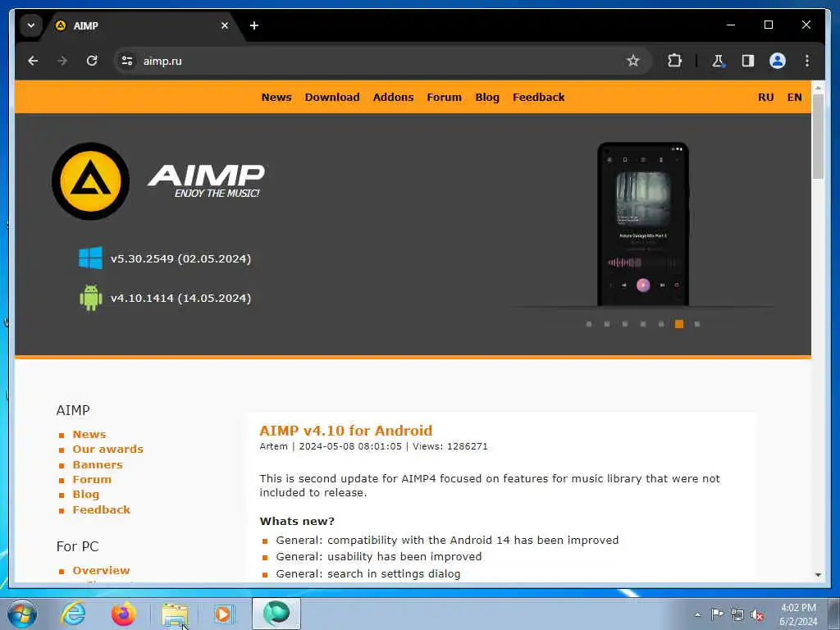Open News in the AIMP sidebar list
This screenshot has height=630, width=840.
click(89, 435)
